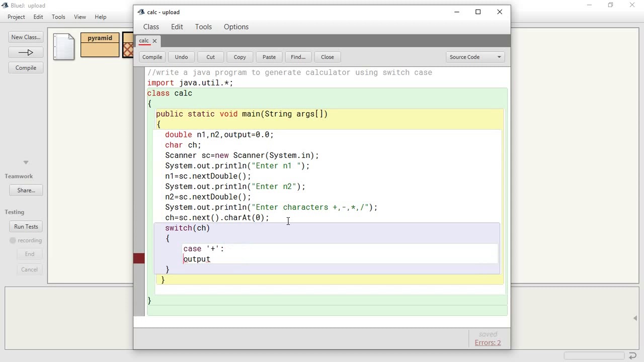
Task: Click the 'switch(ch)' code line
Action: pos(187,228)
